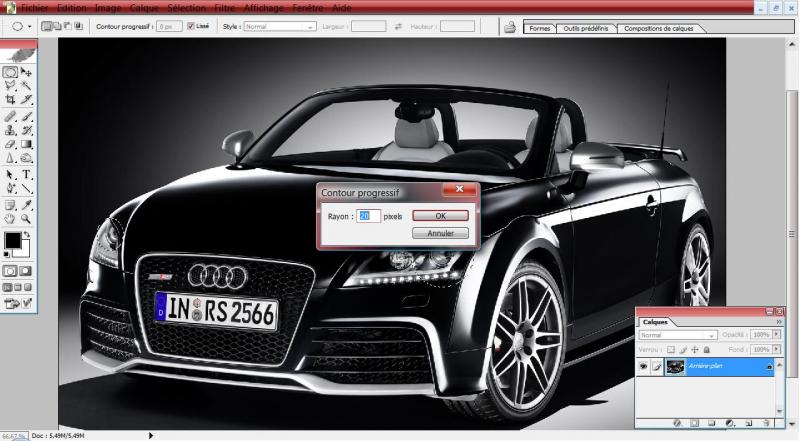800x441 pixels.
Task: Open Compositions de calques tab
Action: (x=658, y=29)
